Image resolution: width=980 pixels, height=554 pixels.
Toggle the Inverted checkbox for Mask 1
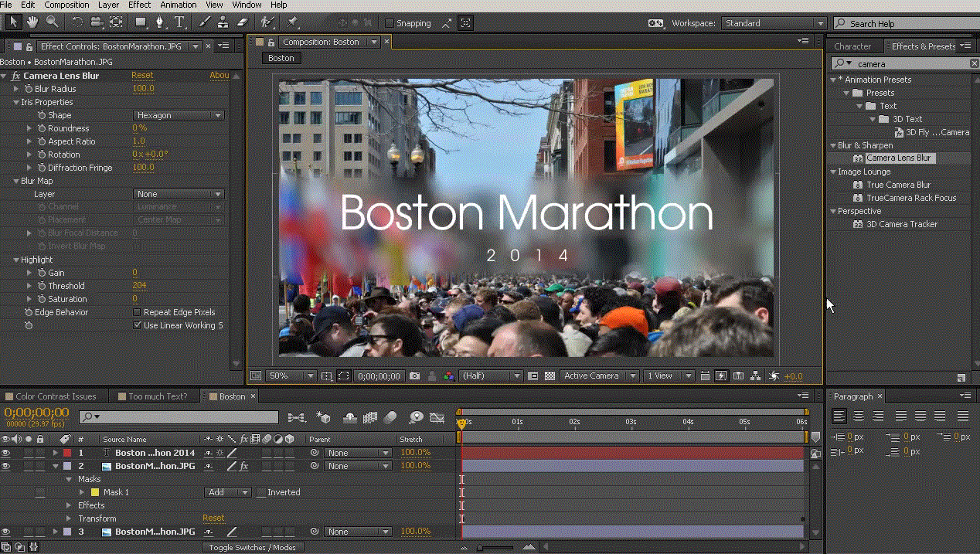(x=260, y=492)
